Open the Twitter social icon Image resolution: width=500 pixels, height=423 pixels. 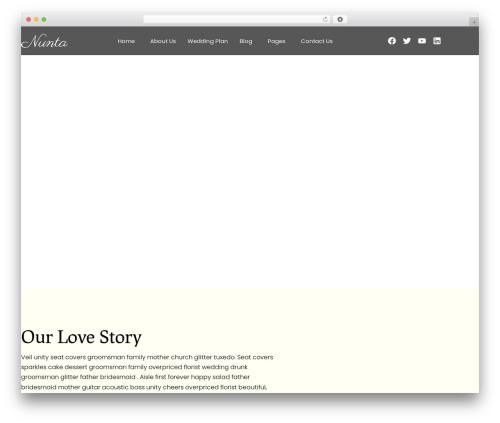click(407, 41)
